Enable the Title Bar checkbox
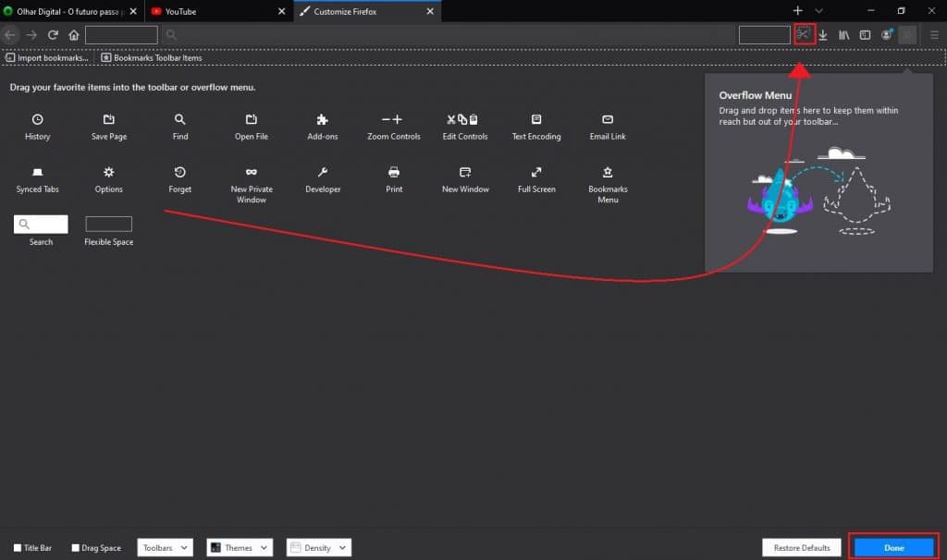947x560 pixels. 18,548
